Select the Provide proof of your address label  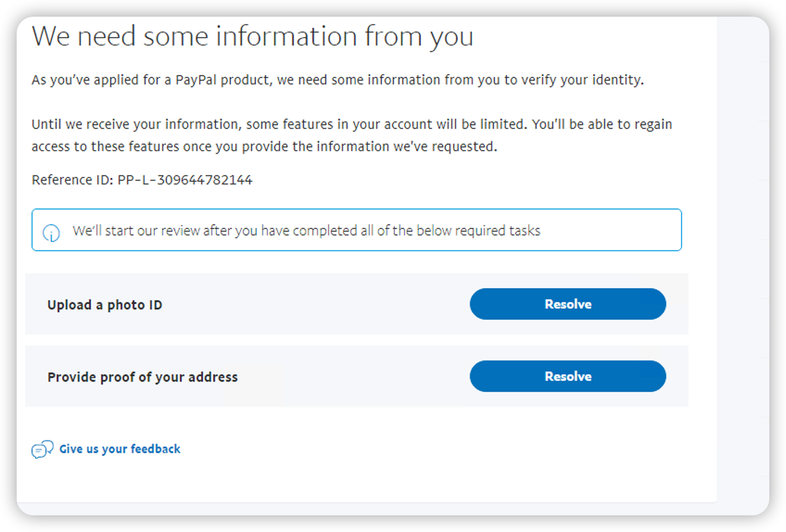[142, 377]
